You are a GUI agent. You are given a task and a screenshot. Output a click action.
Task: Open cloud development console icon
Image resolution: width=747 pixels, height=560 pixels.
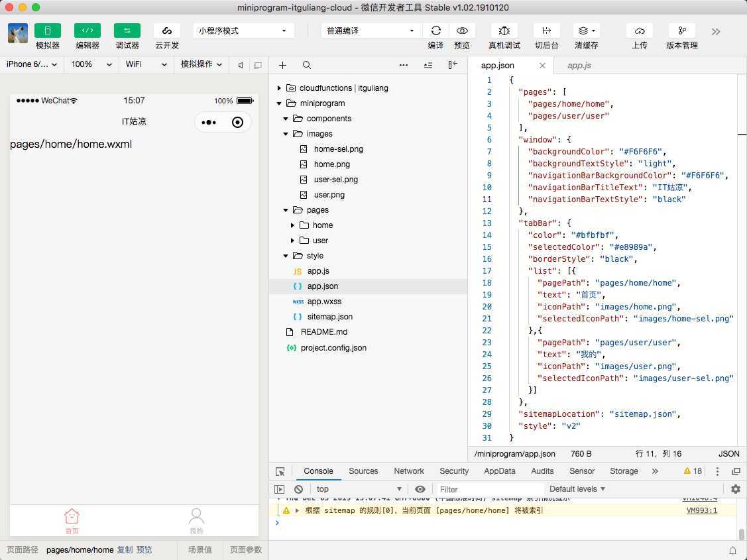pyautogui.click(x=167, y=30)
